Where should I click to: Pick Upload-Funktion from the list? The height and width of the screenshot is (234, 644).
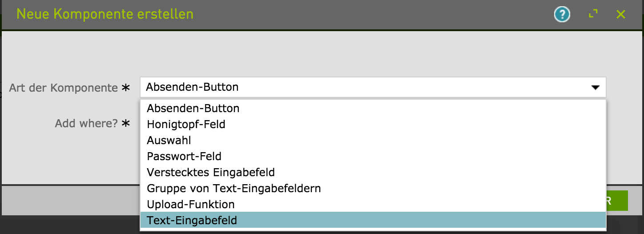click(191, 204)
